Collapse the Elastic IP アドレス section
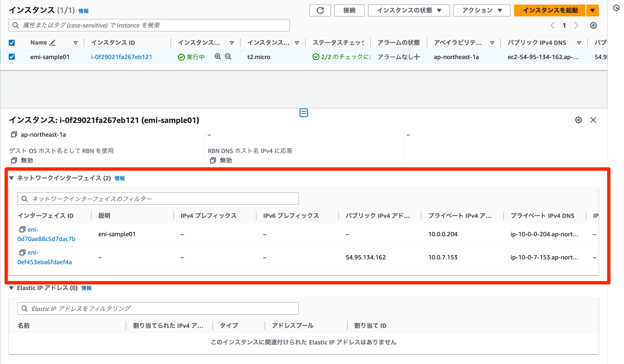Screen dimensions: 624x364 [11, 288]
